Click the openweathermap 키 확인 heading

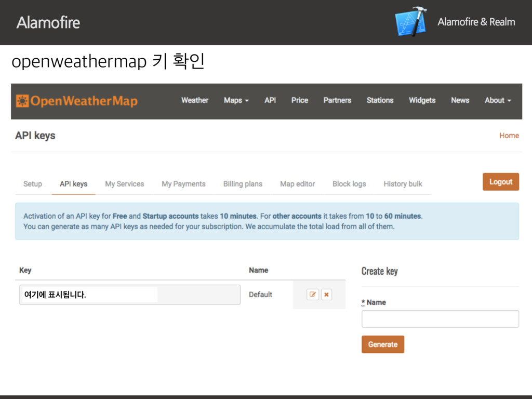[108, 61]
